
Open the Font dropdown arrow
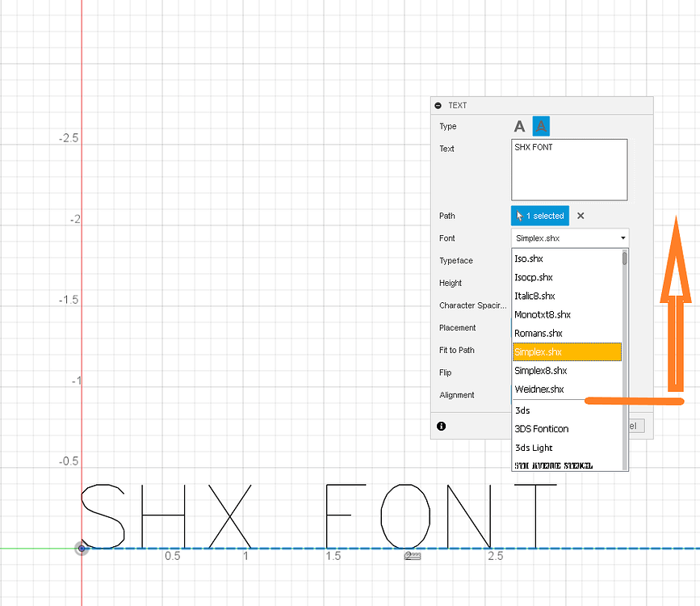click(x=622, y=238)
